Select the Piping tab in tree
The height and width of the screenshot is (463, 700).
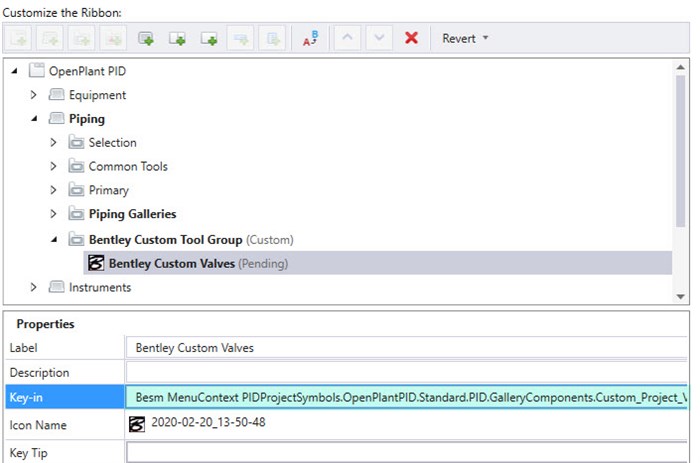(x=87, y=119)
